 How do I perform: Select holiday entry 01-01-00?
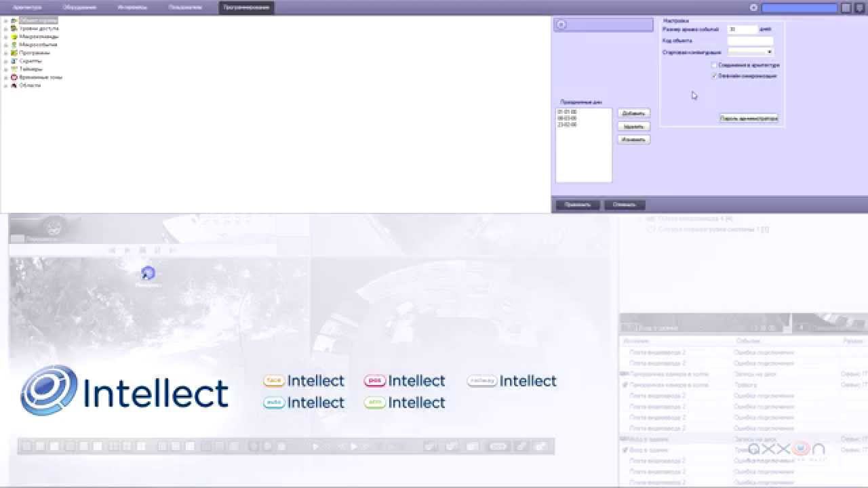pos(567,112)
